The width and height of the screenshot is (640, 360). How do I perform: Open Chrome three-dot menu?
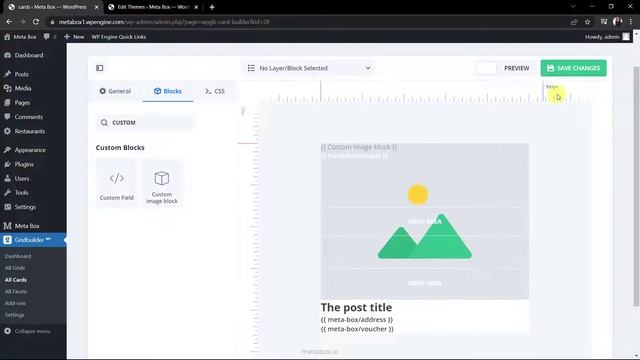[x=631, y=22]
